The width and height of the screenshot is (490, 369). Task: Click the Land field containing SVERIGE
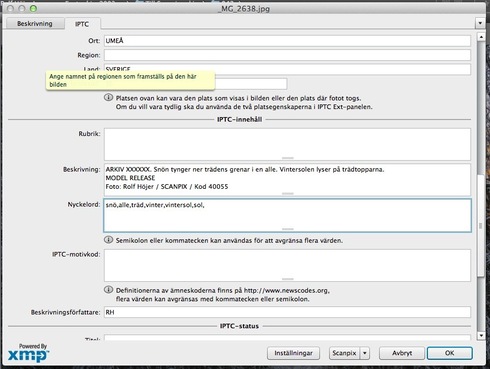[x=287, y=69]
